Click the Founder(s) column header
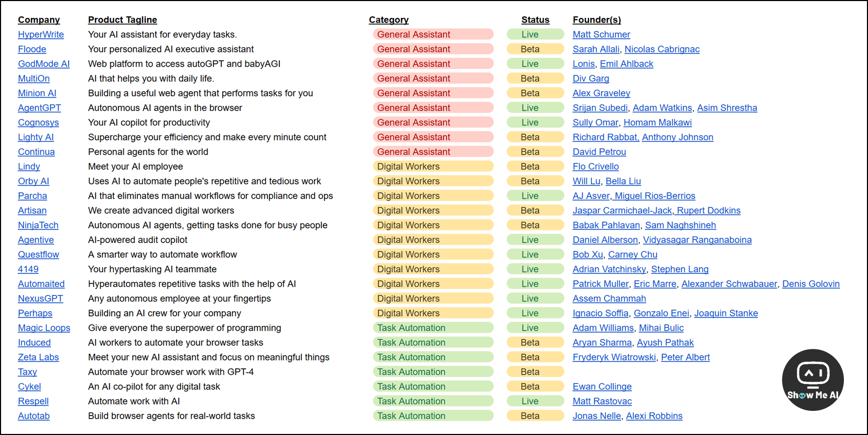Viewport: 868px width, 435px height. click(596, 20)
